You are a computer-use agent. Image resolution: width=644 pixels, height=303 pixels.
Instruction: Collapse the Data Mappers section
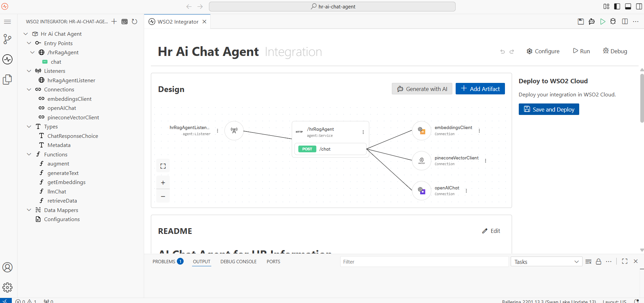pyautogui.click(x=29, y=210)
